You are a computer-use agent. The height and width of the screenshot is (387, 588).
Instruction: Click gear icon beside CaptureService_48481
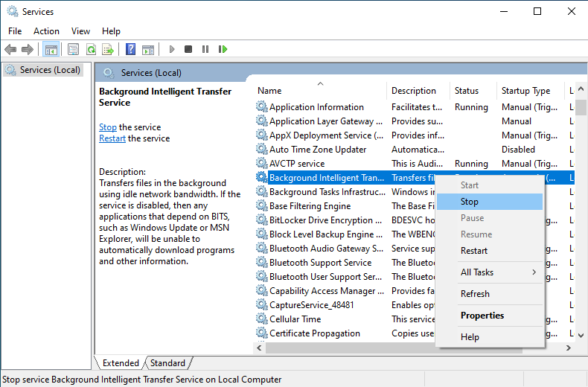pos(262,305)
